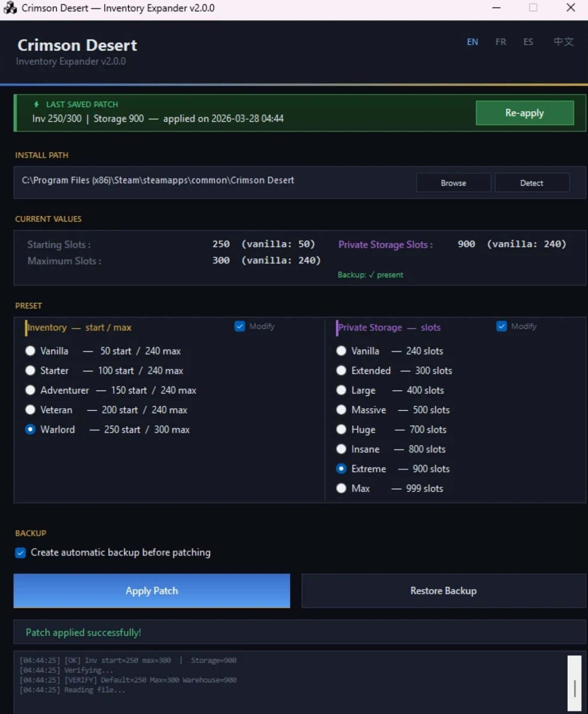Click the app icon in title bar
588x714 pixels.
[x=10, y=8]
